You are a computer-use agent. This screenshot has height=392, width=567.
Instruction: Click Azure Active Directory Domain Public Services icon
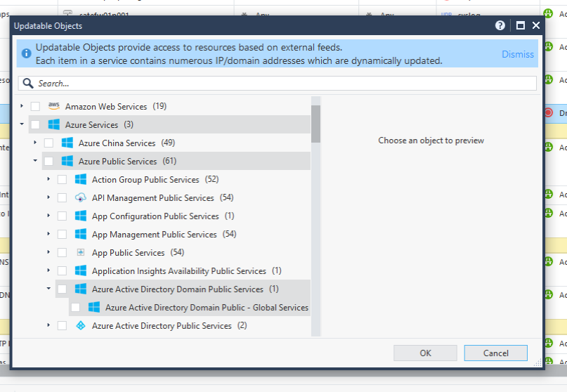click(x=81, y=289)
